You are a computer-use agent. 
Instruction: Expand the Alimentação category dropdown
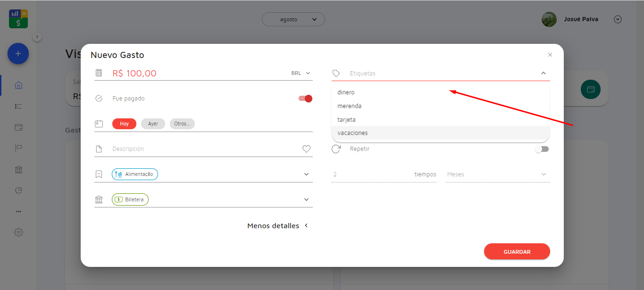pyautogui.click(x=306, y=174)
